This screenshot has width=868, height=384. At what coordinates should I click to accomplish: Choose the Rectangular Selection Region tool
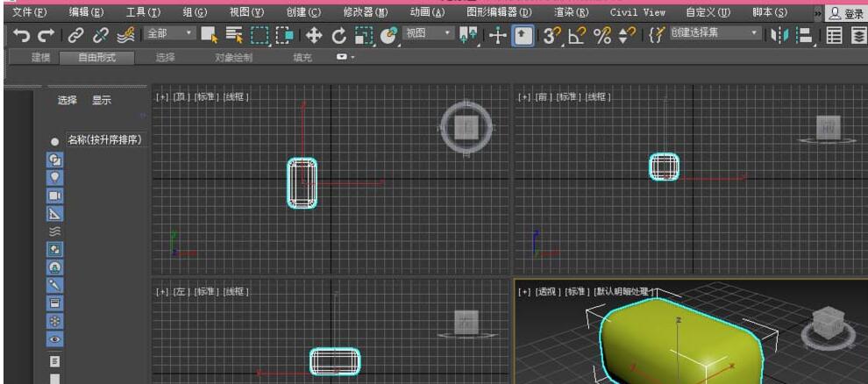[x=259, y=36]
